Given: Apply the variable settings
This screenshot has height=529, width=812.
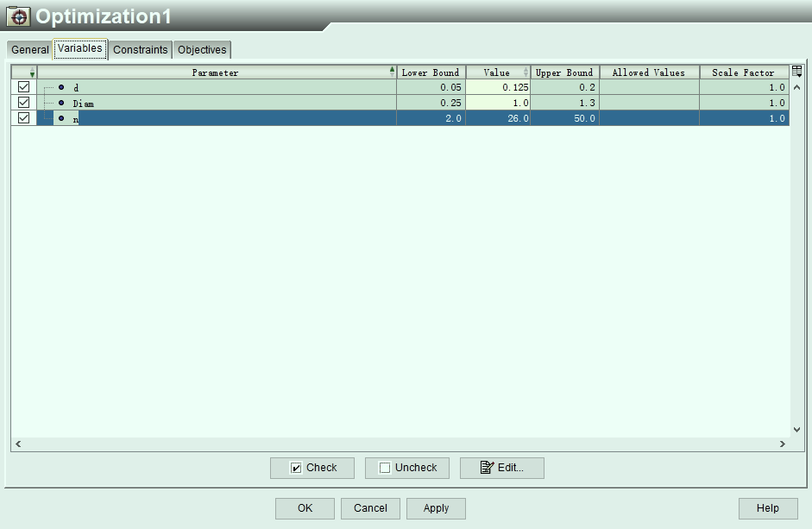Looking at the screenshot, I should pos(436,508).
